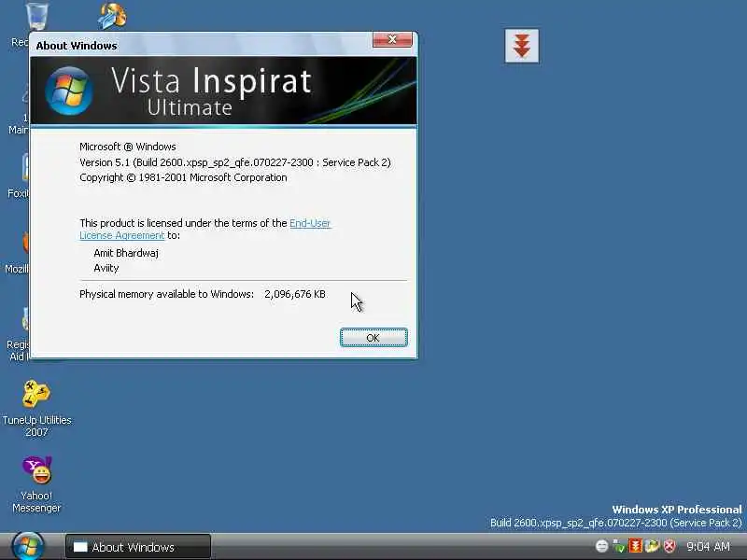Viewport: 747px width, 560px height.
Task: Open TuneUp Utilities 2007 desktop icon
Action: click(36, 409)
